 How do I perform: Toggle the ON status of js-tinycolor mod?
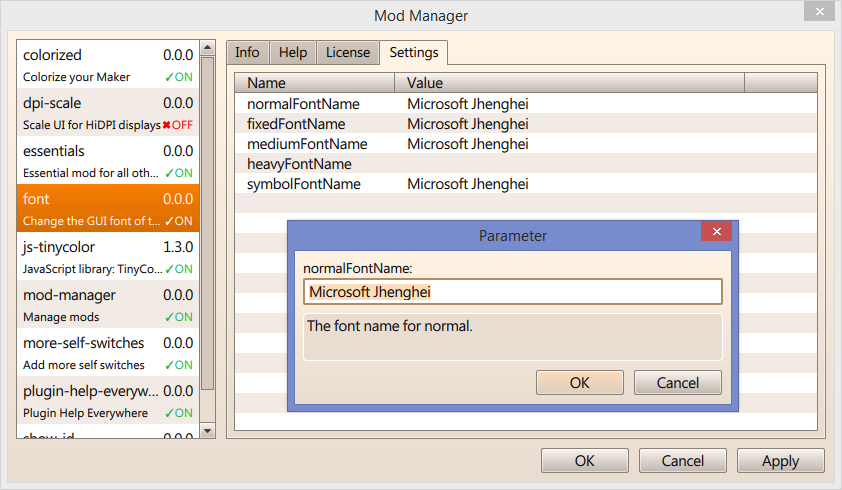179,269
